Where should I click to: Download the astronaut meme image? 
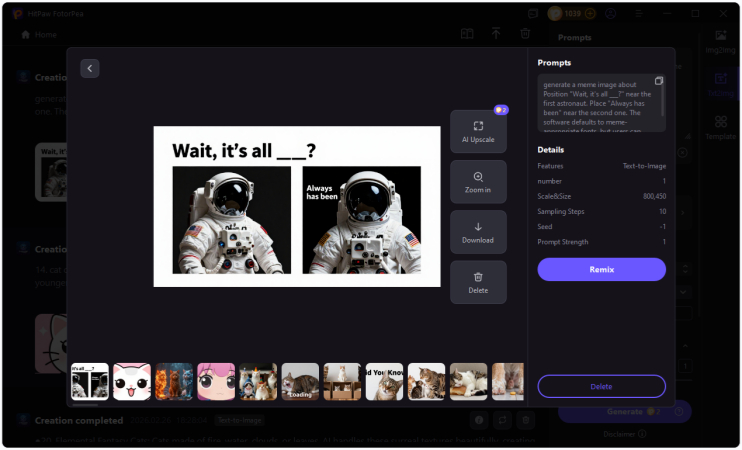pyautogui.click(x=478, y=232)
